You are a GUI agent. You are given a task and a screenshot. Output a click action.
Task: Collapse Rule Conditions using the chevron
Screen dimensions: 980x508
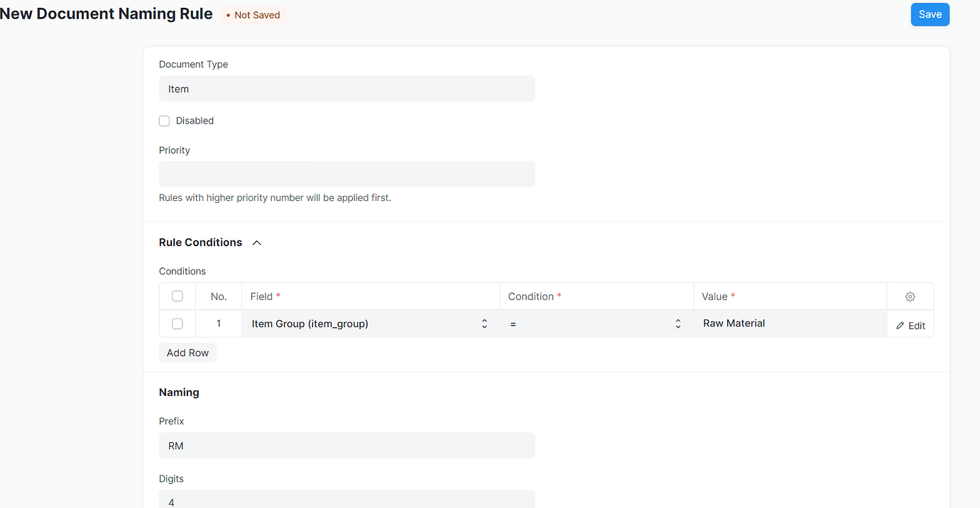tap(257, 242)
